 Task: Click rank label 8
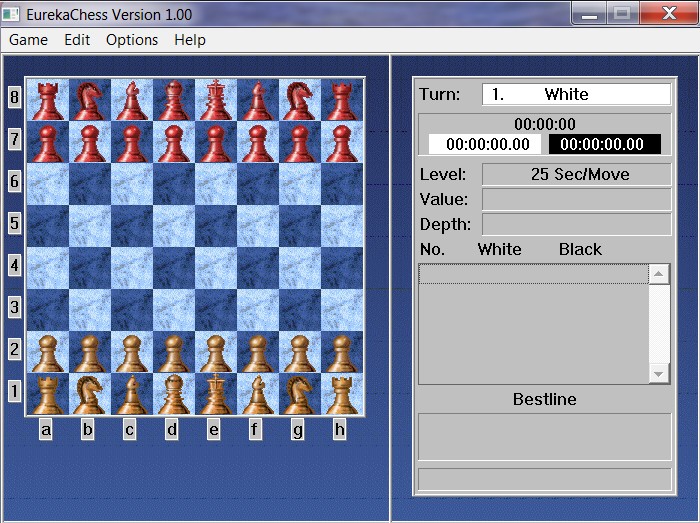pos(14,97)
